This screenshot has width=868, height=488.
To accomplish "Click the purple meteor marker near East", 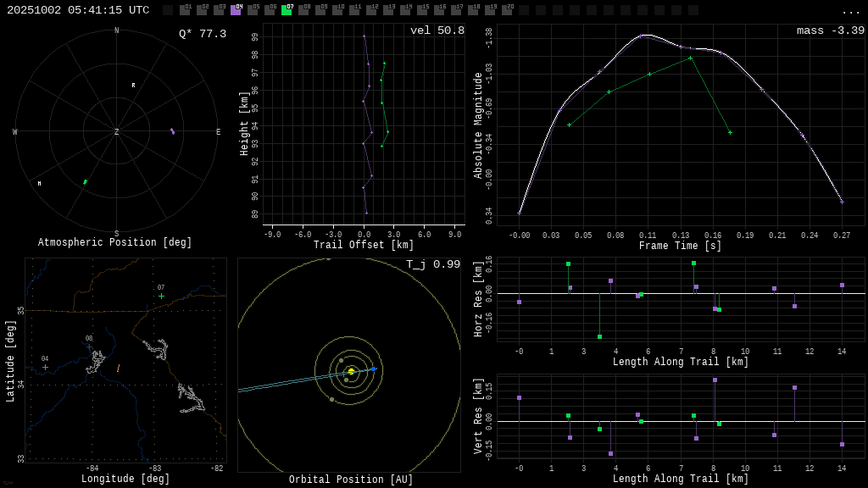I will coord(172,131).
